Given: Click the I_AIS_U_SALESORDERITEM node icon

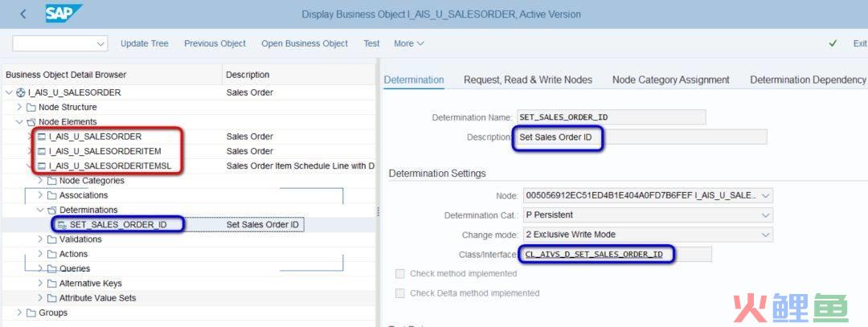Looking at the screenshot, I should pyautogui.click(x=42, y=151).
